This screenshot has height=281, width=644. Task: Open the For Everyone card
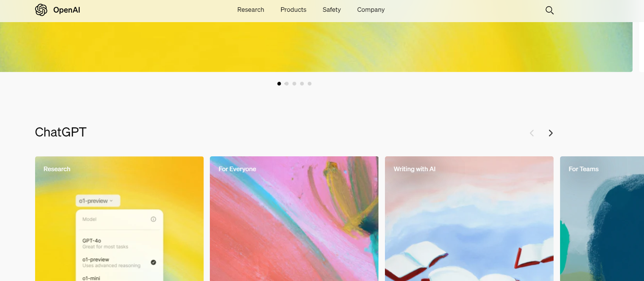[x=294, y=218]
